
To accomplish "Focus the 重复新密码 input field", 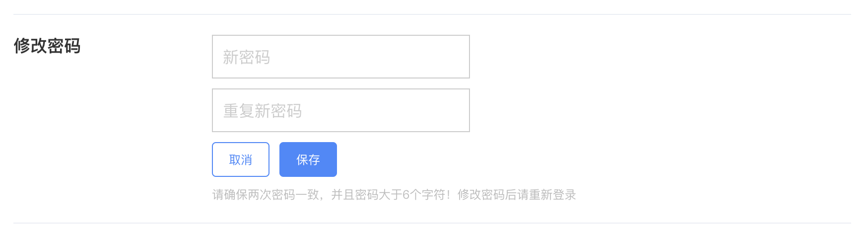I will coord(340,110).
